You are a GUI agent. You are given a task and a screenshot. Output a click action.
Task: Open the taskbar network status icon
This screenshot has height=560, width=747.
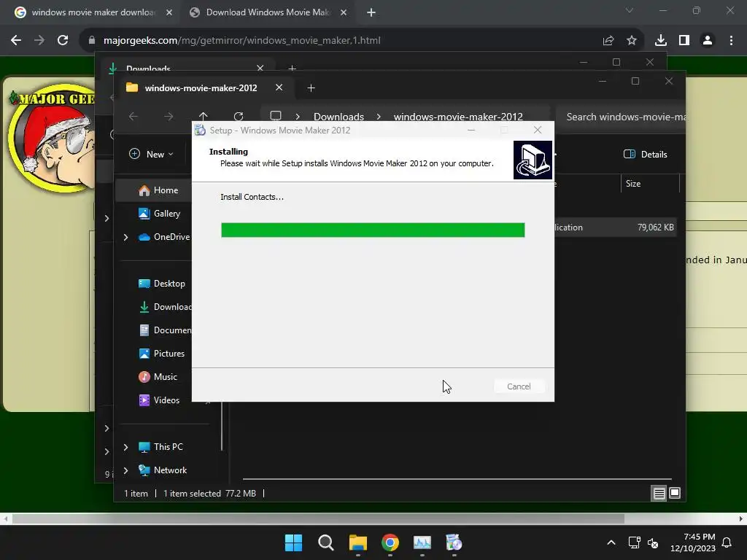(x=634, y=542)
